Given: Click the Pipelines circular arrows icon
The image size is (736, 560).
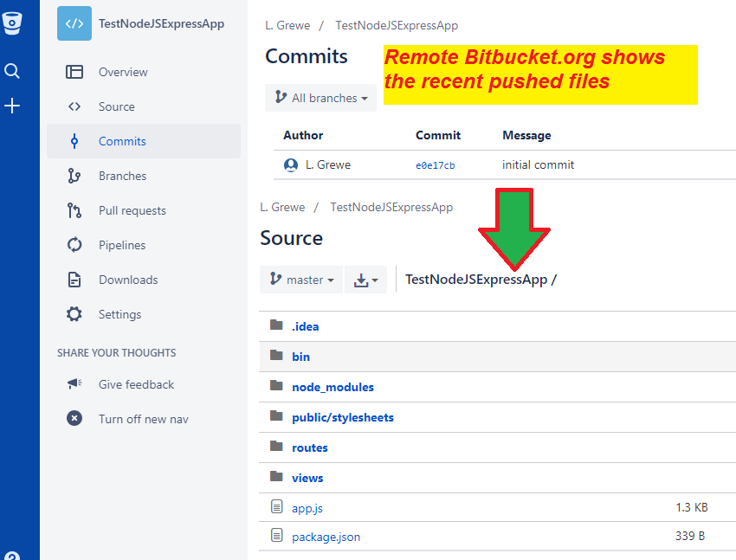Looking at the screenshot, I should tap(74, 245).
